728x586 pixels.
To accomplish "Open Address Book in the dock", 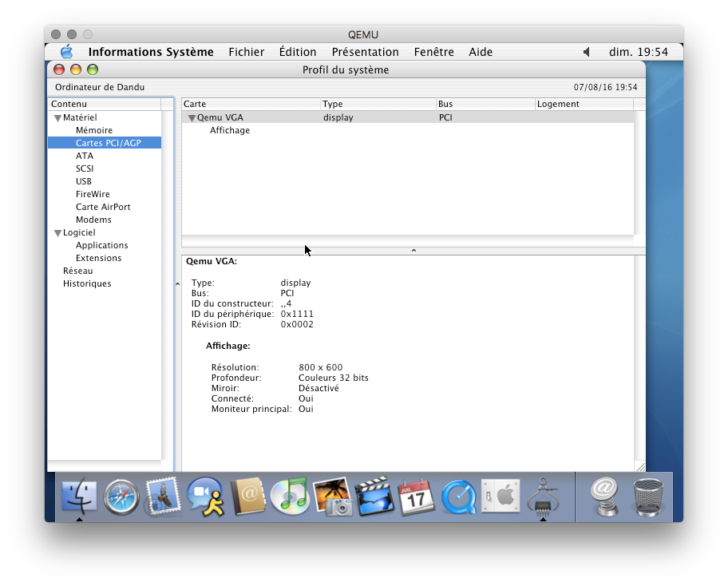I will point(248,497).
